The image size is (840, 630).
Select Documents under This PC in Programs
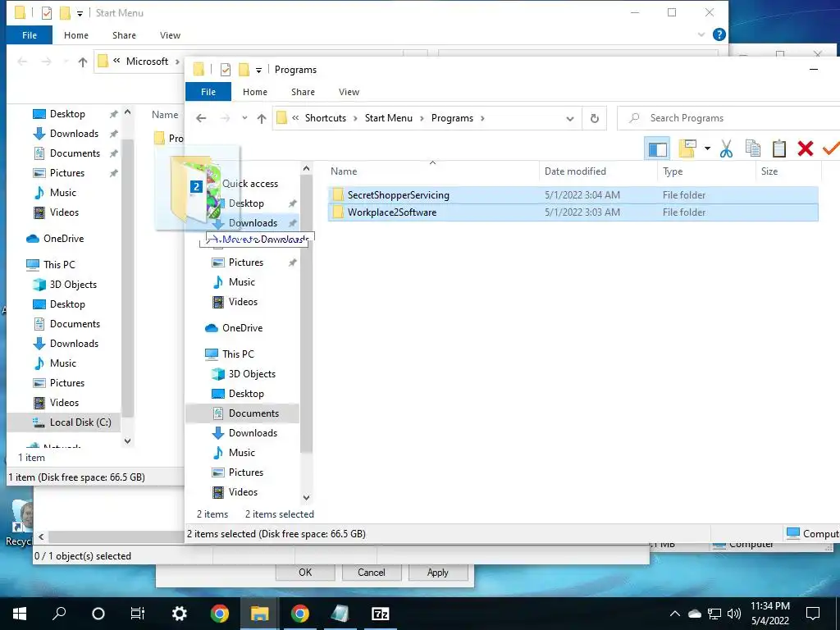[253, 413]
